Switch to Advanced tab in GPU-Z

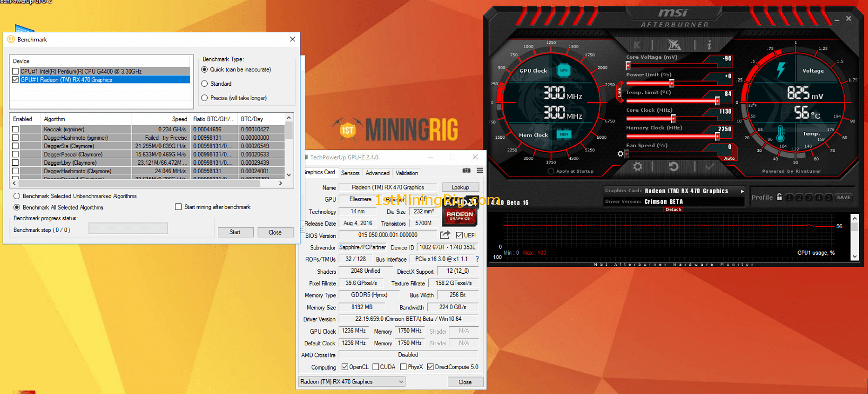pyautogui.click(x=377, y=173)
